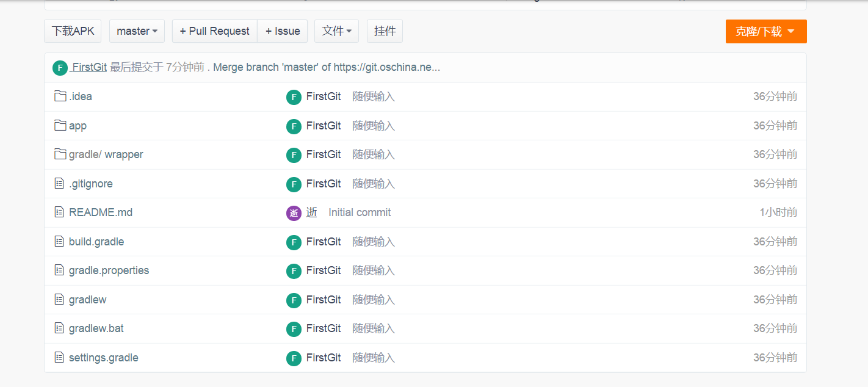868x387 pixels.
Task: Click the FirstGit avatar in gradlew row
Action: click(x=294, y=300)
